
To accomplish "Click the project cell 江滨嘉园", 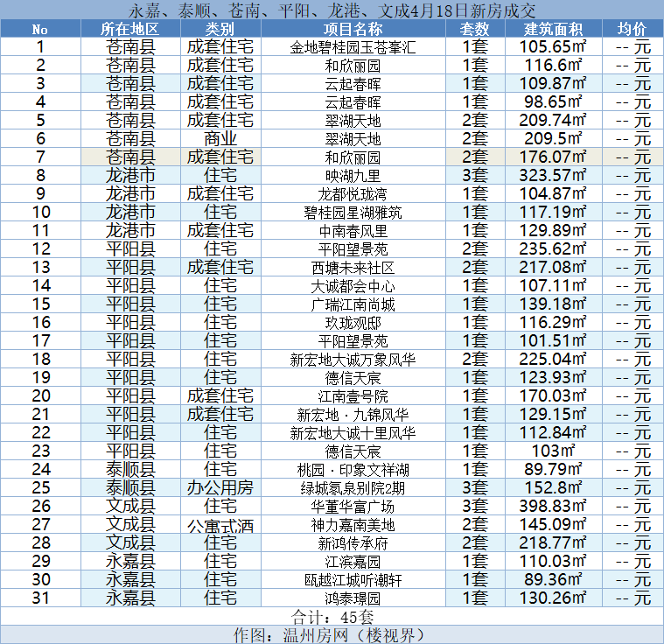I will (353, 562).
